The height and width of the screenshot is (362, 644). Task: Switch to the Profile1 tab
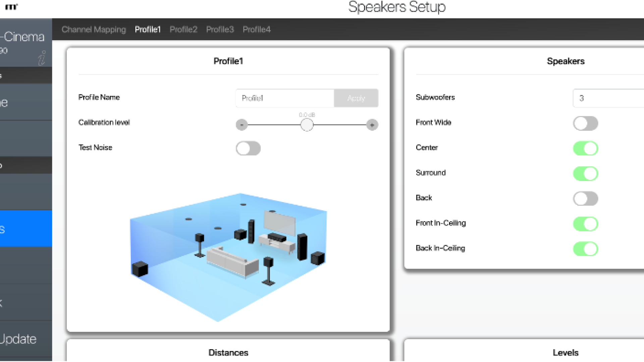(x=148, y=29)
